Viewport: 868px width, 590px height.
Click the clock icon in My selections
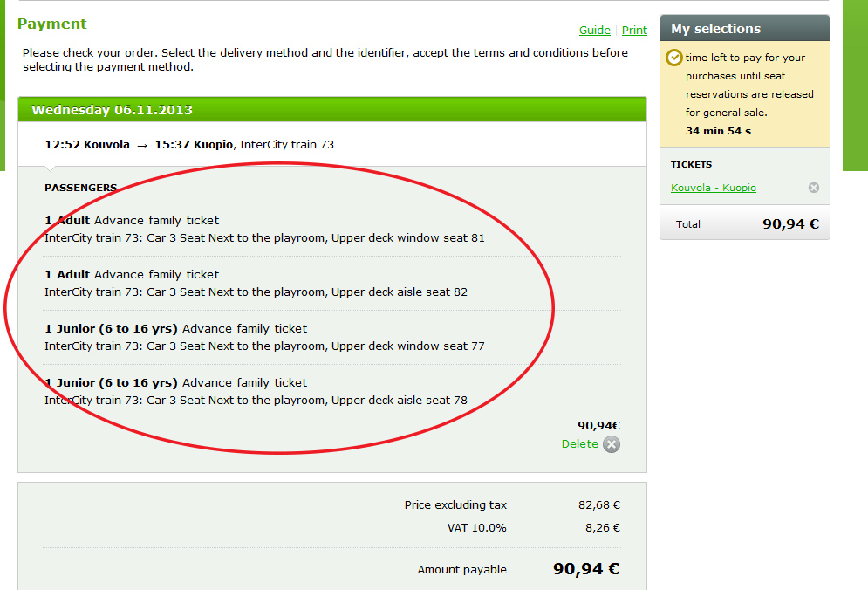[x=673, y=58]
